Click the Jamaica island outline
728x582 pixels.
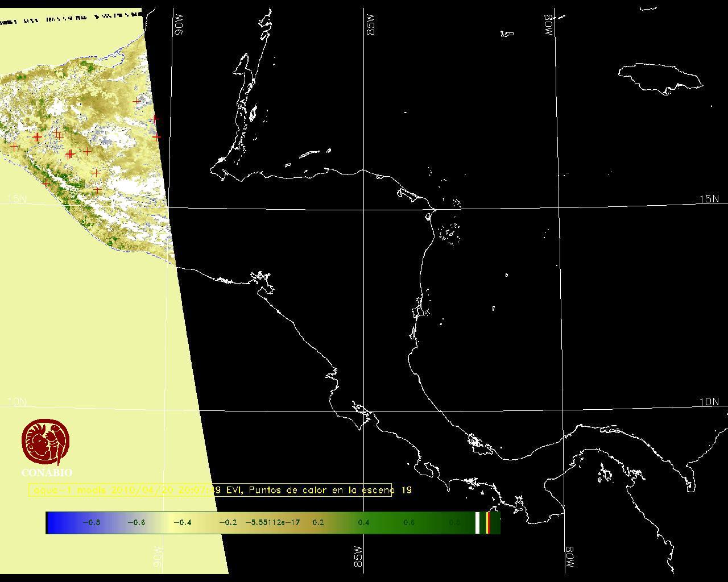[660, 76]
